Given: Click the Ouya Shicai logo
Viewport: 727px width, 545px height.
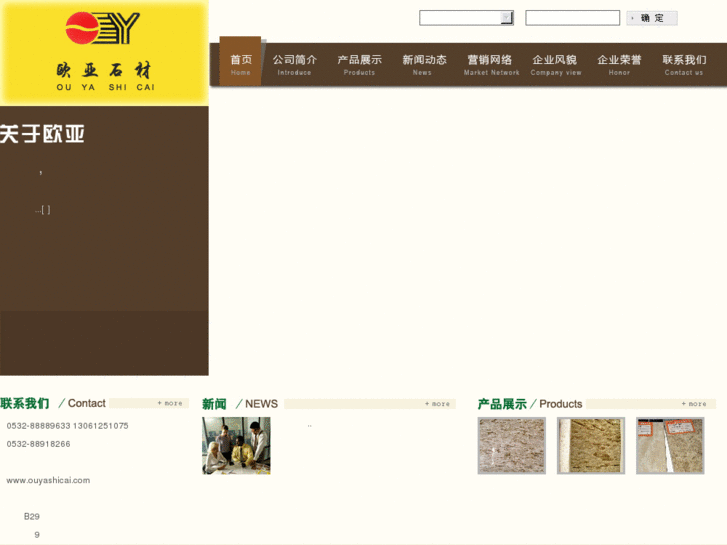Looking at the screenshot, I should [104, 52].
